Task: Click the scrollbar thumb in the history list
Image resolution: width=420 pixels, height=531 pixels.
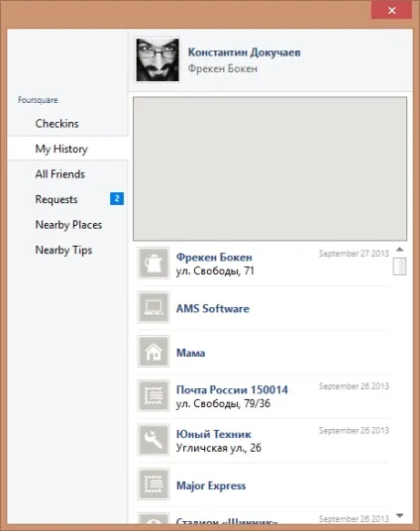Action: pos(399,266)
